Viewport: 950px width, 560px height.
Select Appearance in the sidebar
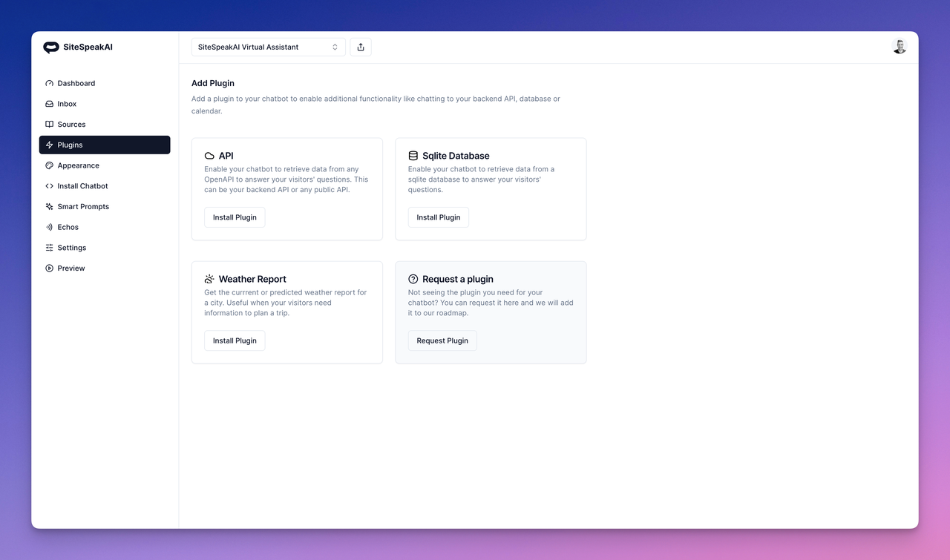pyautogui.click(x=105, y=165)
